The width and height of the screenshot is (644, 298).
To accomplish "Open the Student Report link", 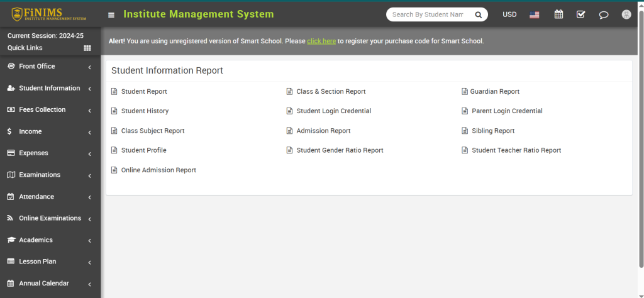I will pos(144,92).
